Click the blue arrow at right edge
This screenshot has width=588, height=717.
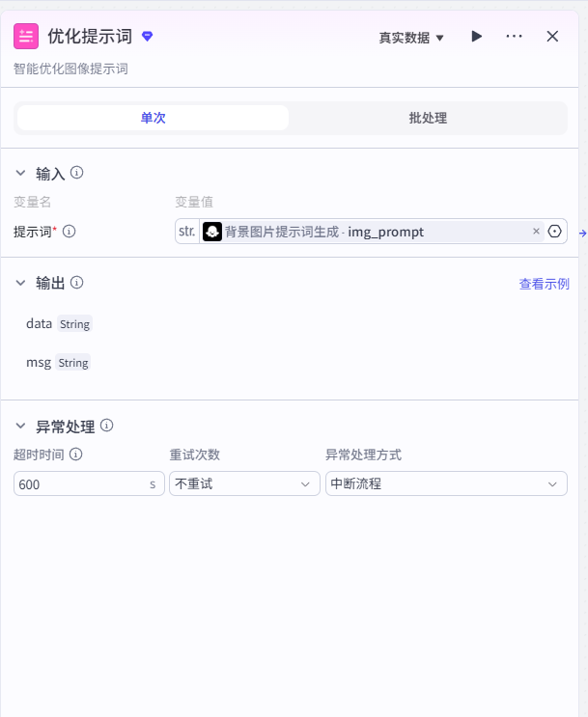pyautogui.click(x=582, y=234)
